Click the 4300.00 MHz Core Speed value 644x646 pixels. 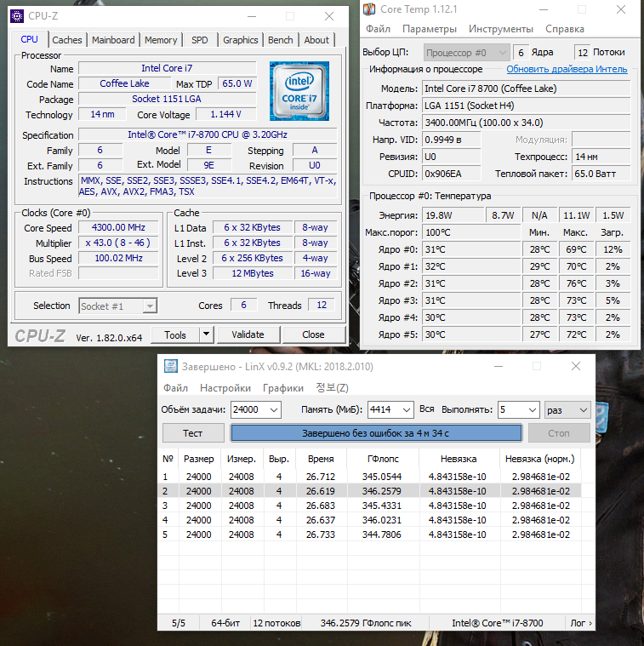point(118,227)
